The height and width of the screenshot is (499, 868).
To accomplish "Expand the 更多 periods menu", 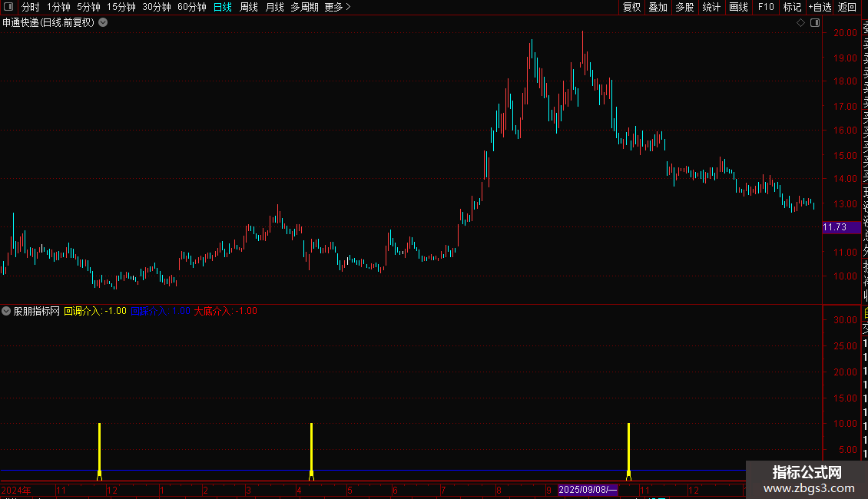I will [338, 7].
